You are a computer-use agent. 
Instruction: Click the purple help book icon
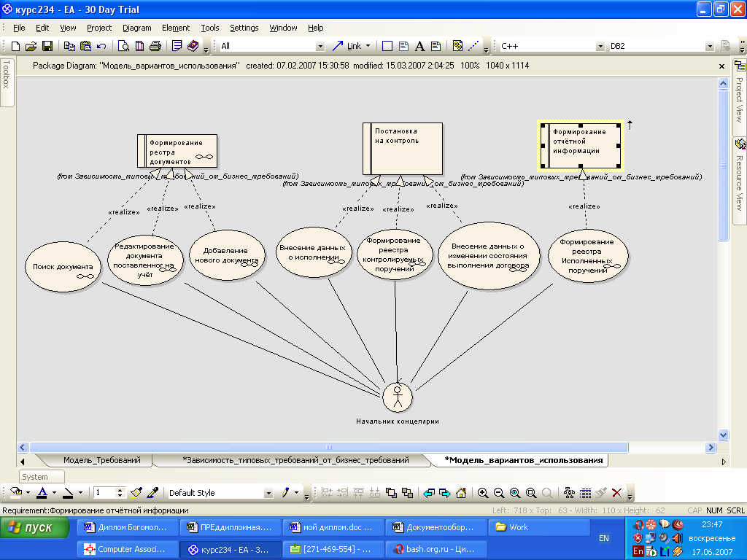(x=193, y=46)
